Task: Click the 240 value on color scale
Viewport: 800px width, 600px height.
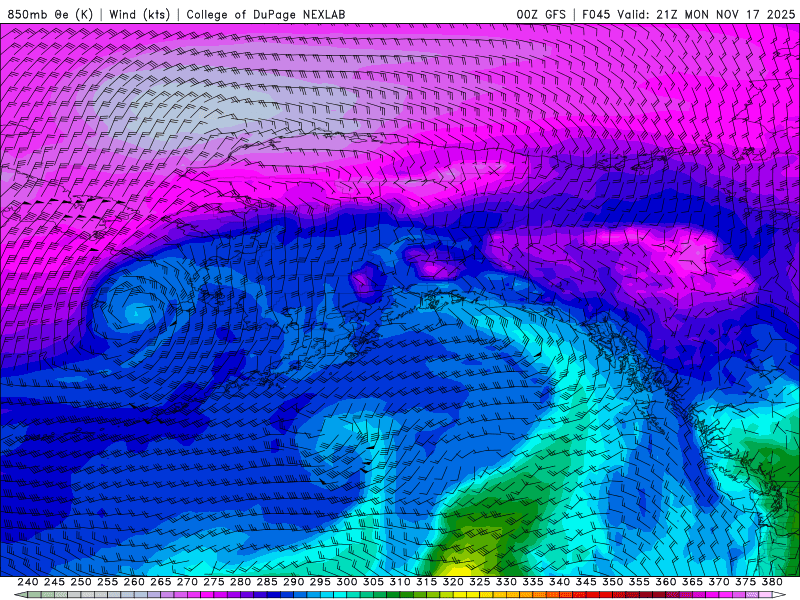Action: [x=28, y=582]
